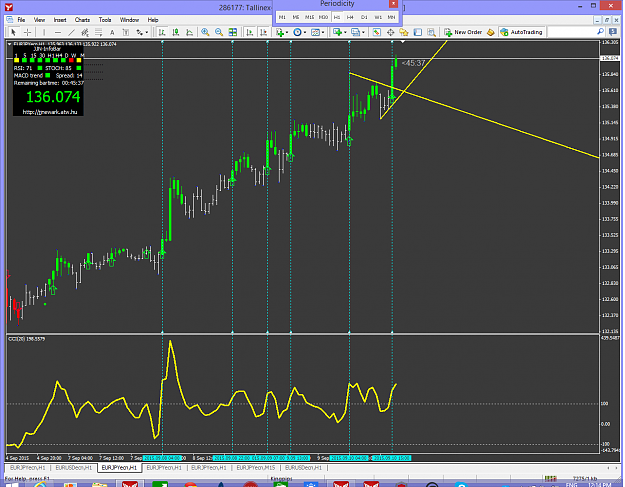The width and height of the screenshot is (625, 487).
Task: Switch periodicity to MN
Action: pos(391,17)
